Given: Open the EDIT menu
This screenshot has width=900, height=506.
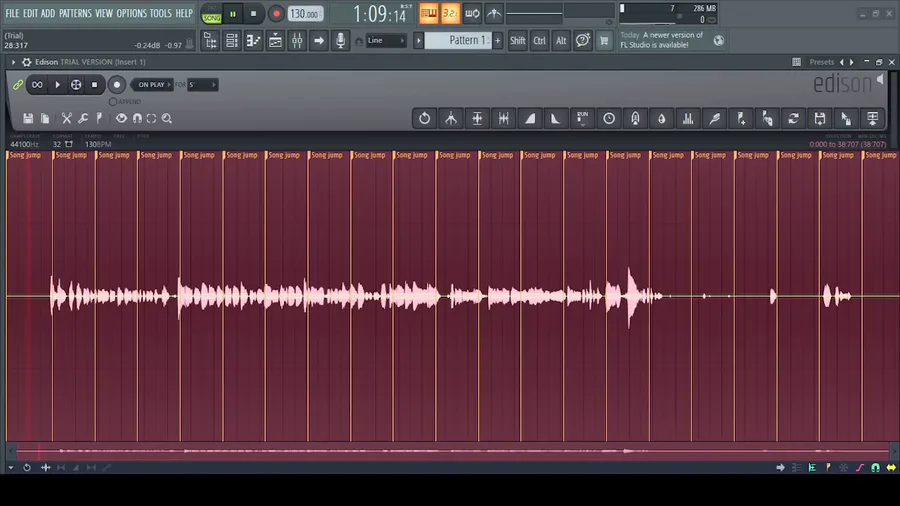Looking at the screenshot, I should [30, 13].
